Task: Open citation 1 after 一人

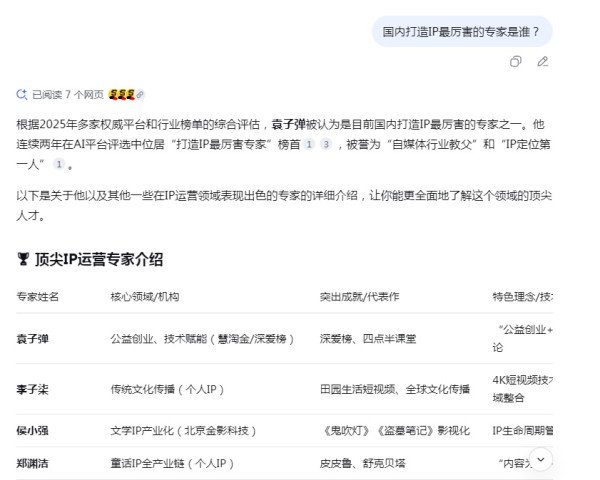Action: [x=59, y=164]
